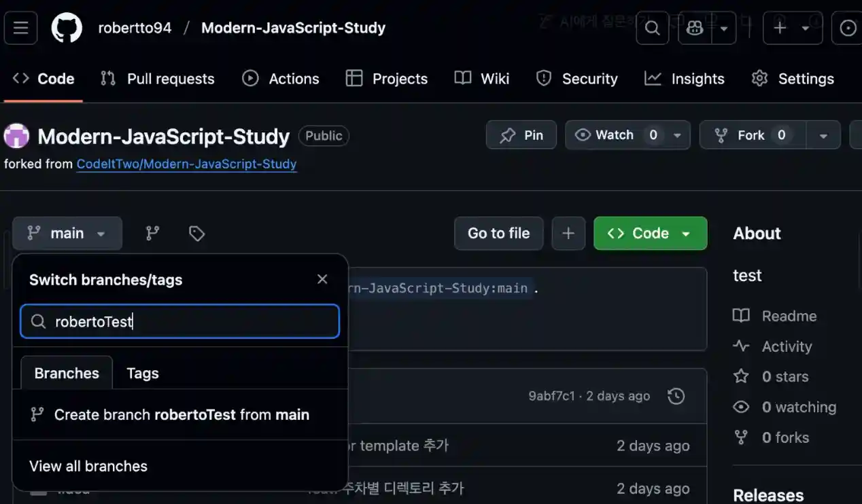View branches via branch icon

click(x=153, y=234)
